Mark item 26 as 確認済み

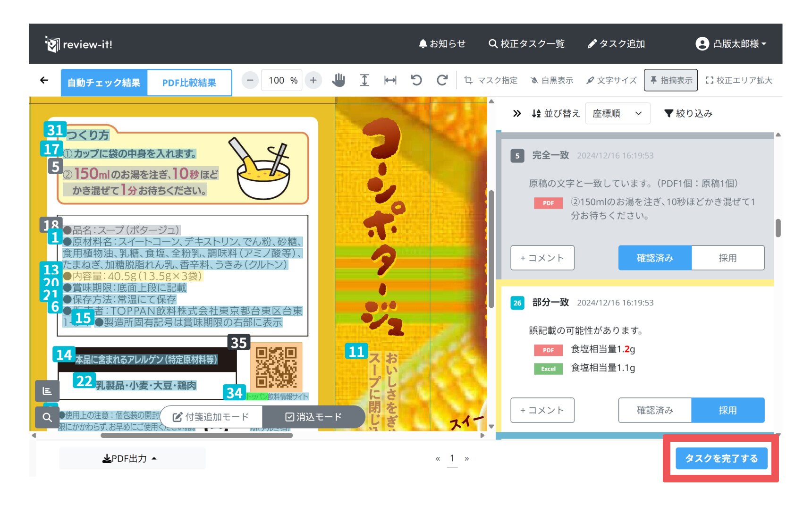tap(655, 410)
